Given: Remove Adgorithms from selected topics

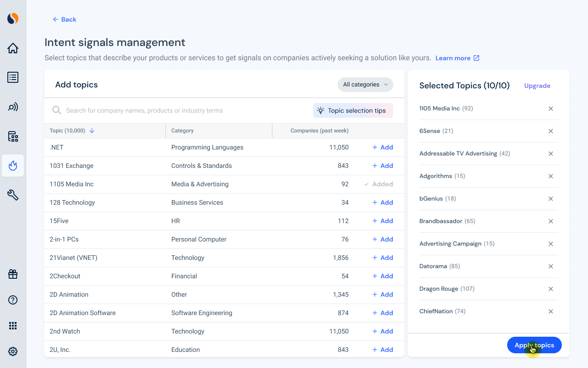Looking at the screenshot, I should 551,176.
